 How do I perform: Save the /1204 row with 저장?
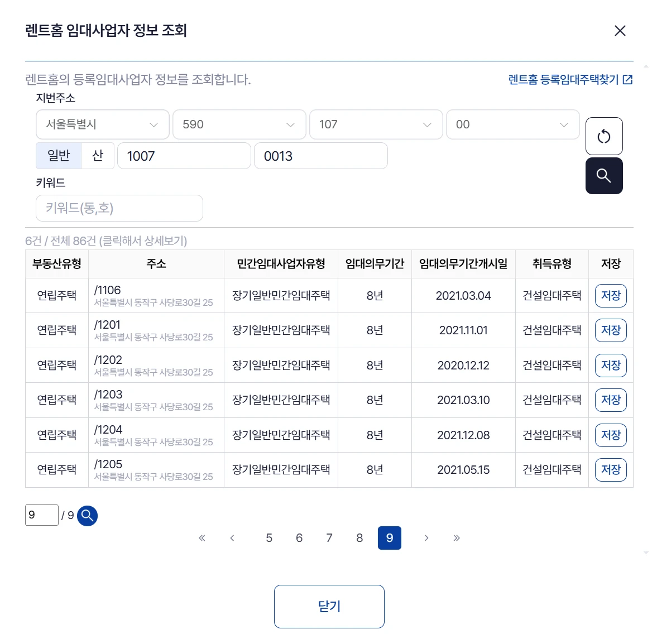(x=611, y=435)
